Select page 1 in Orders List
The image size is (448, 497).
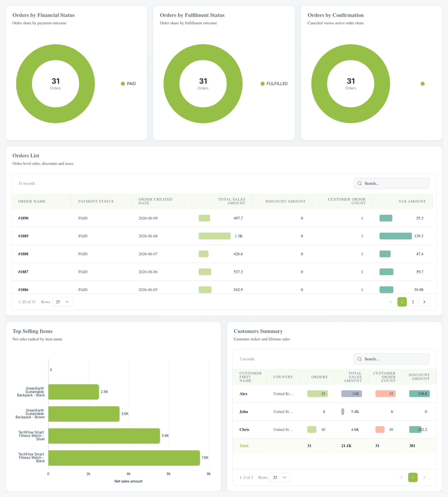[402, 302]
